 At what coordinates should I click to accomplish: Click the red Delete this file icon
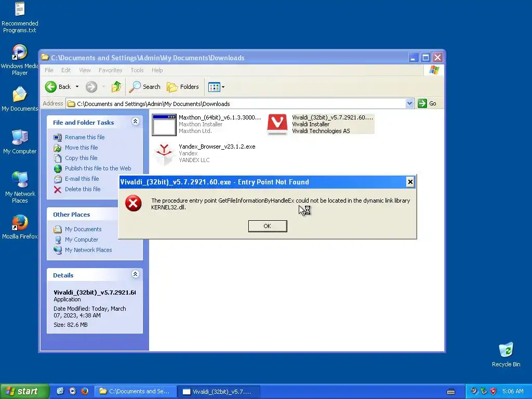(58, 190)
